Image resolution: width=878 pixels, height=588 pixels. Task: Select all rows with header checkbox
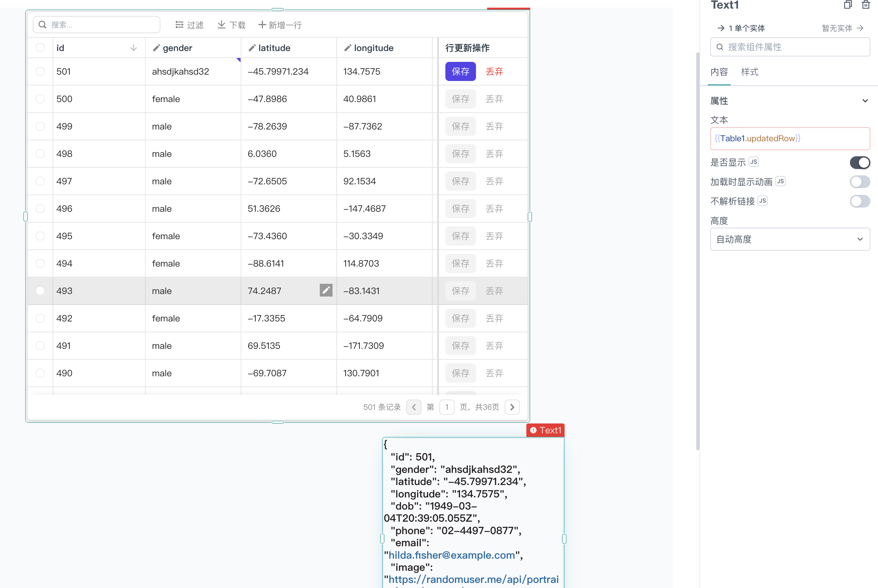(x=40, y=48)
